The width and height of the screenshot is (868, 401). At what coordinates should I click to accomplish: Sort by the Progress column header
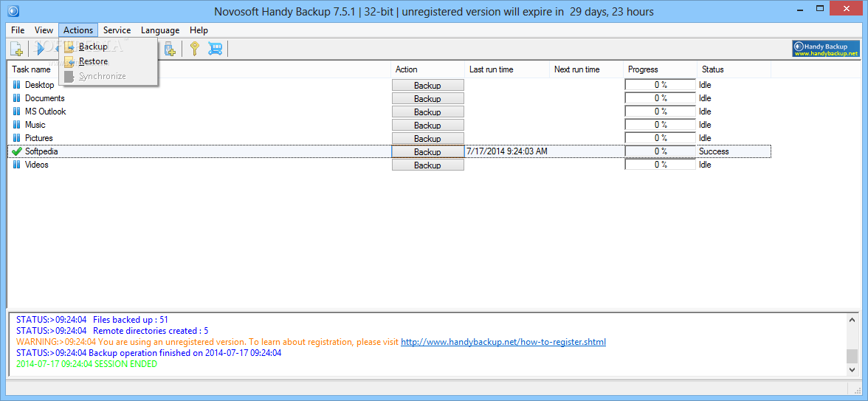[x=660, y=69]
